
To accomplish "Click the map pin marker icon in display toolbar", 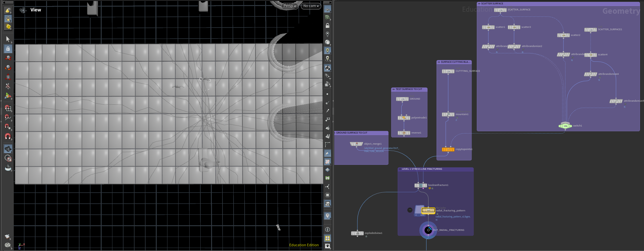I will click(328, 216).
